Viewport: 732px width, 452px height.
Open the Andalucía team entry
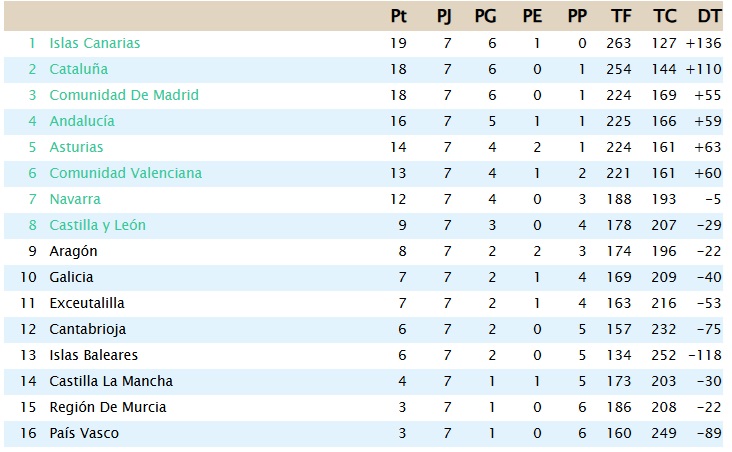click(82, 121)
